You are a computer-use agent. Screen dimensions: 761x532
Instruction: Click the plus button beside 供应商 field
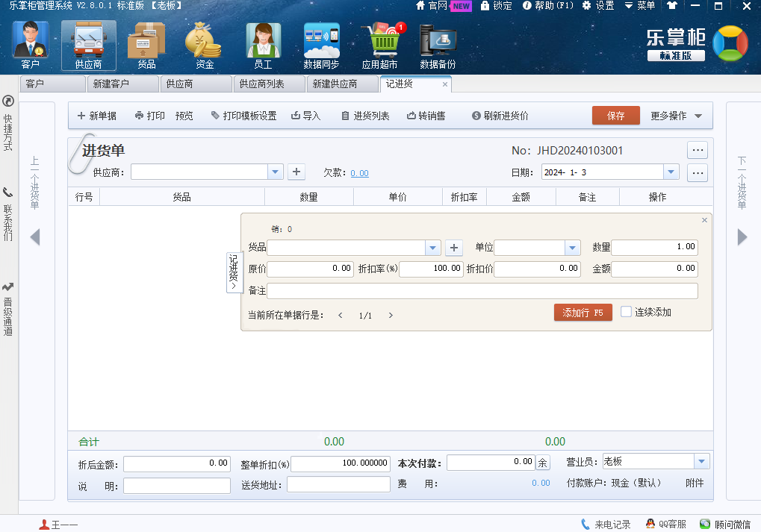[296, 172]
